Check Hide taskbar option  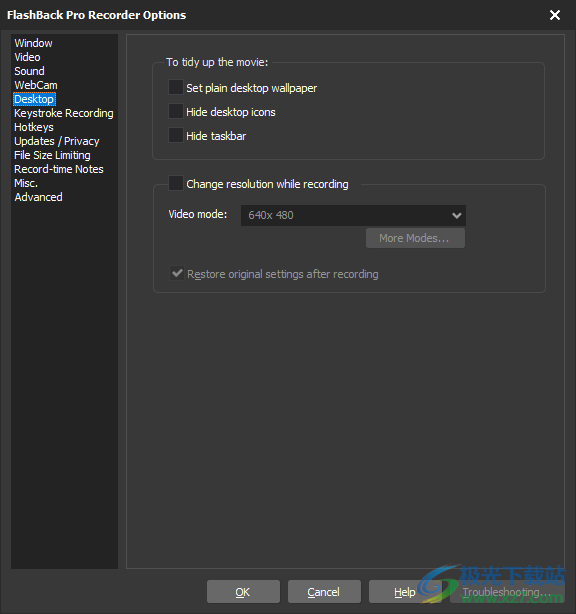[176, 135]
